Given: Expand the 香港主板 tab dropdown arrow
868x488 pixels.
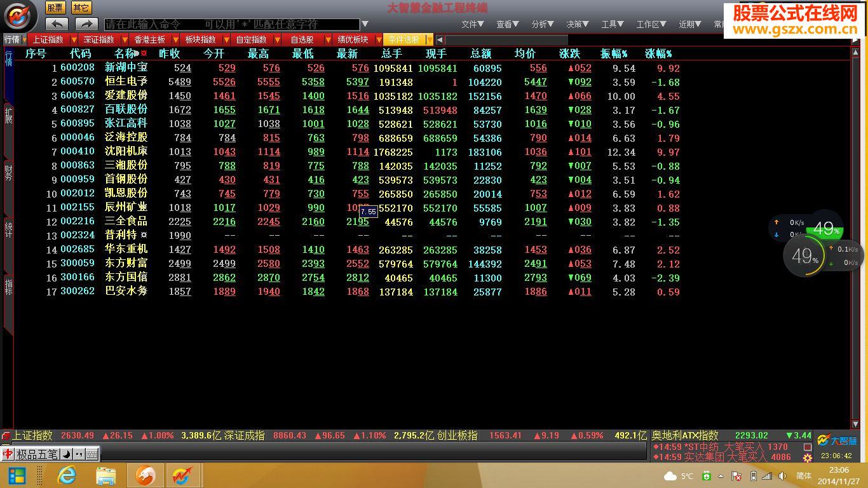Looking at the screenshot, I should (x=175, y=39).
